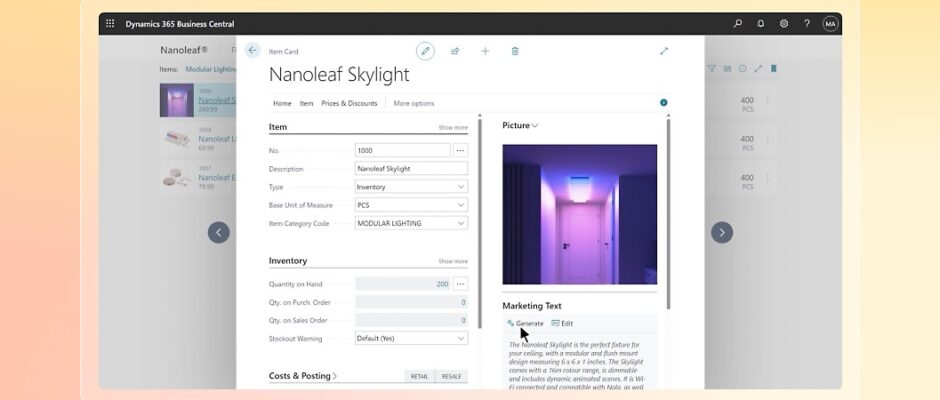Click the No. field containing 1000
The height and width of the screenshot is (400, 940).
coord(403,151)
